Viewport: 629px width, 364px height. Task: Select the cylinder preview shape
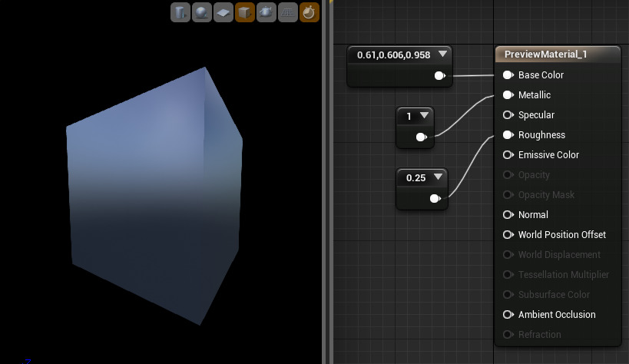180,12
